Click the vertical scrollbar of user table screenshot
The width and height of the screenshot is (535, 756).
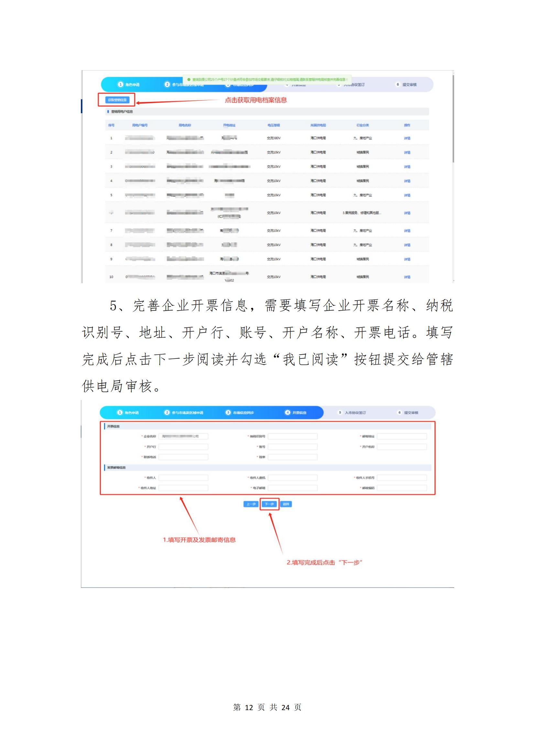(x=453, y=119)
